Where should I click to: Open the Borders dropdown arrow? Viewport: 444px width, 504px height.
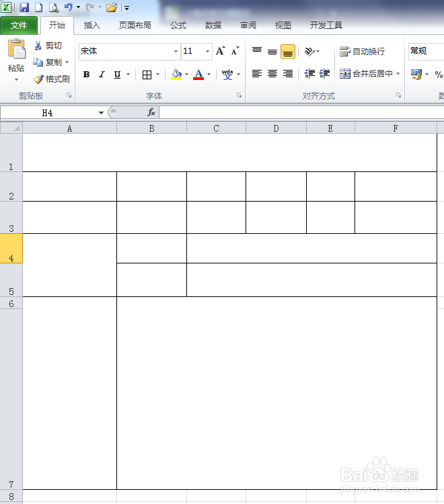point(157,75)
